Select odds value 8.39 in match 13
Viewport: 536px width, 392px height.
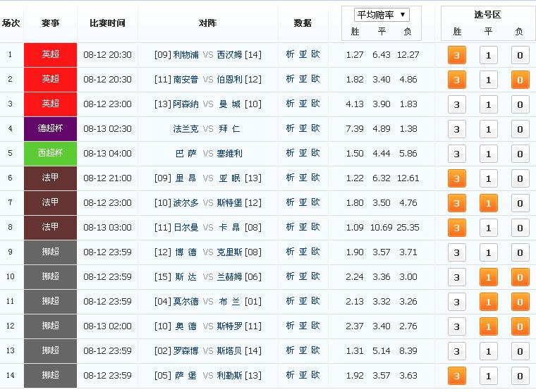[408, 350]
